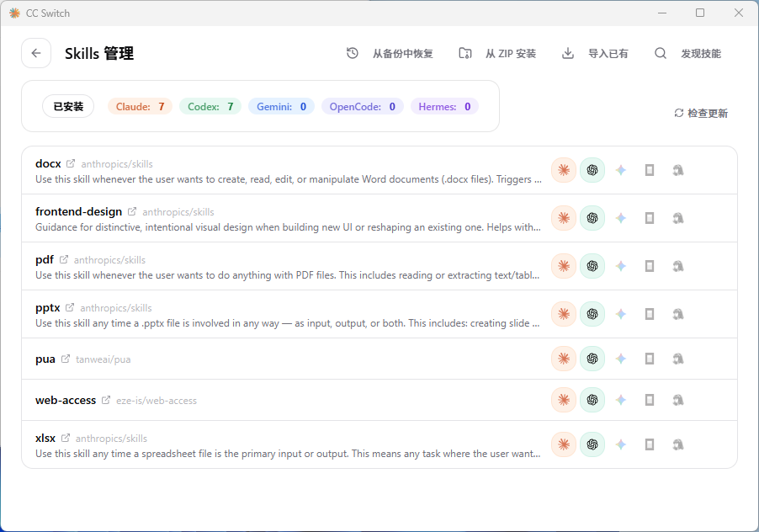
Task: Select the 已安装 tab
Action: tap(68, 107)
